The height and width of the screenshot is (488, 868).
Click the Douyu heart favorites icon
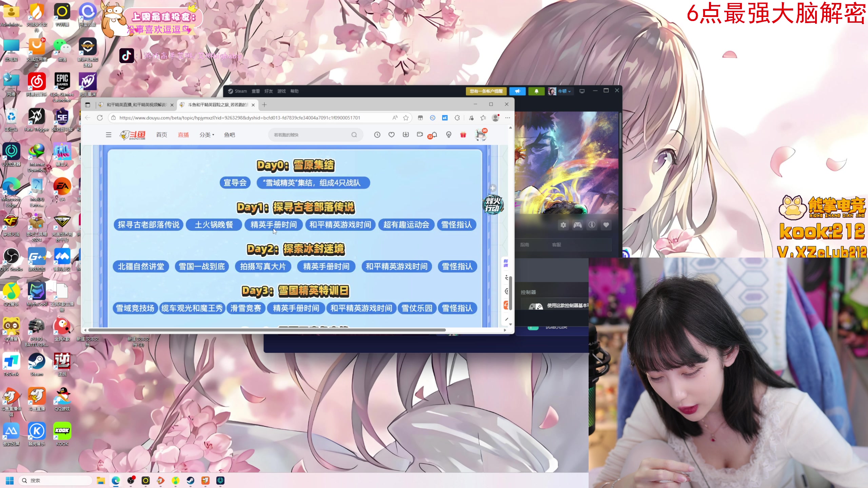(391, 135)
